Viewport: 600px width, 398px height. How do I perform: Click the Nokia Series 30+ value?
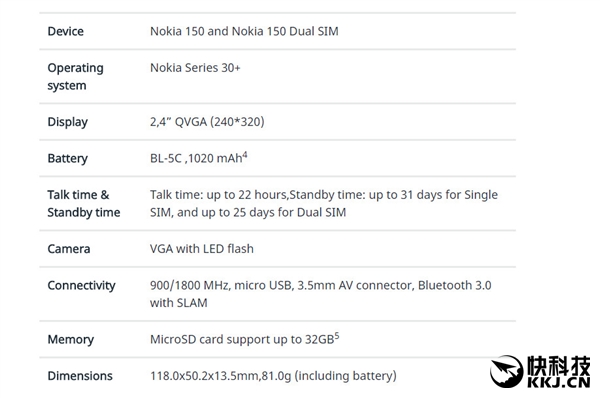pyautogui.click(x=195, y=68)
